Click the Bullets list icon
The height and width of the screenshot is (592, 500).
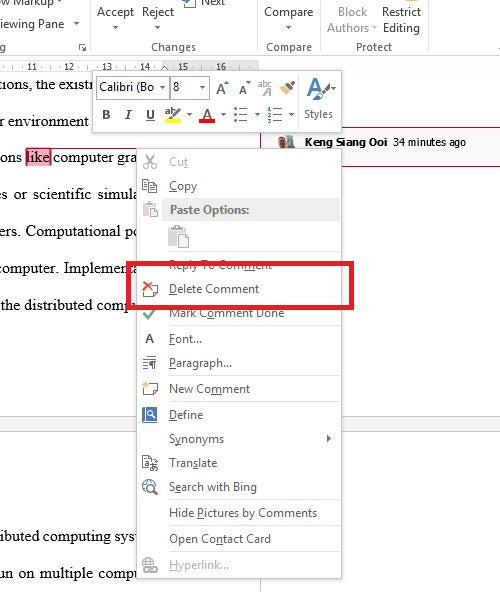click(x=241, y=114)
